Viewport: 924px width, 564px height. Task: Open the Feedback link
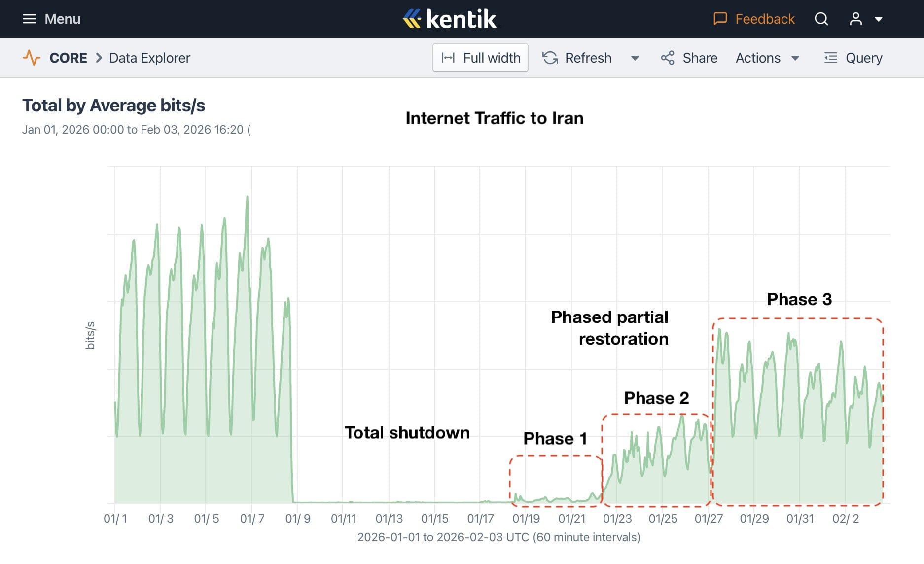tap(765, 19)
